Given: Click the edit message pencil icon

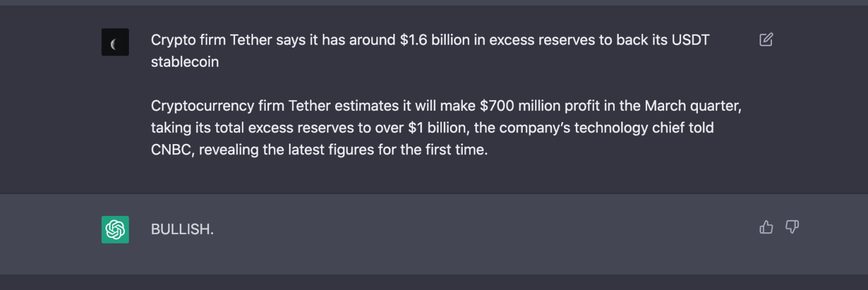Looking at the screenshot, I should click(766, 40).
